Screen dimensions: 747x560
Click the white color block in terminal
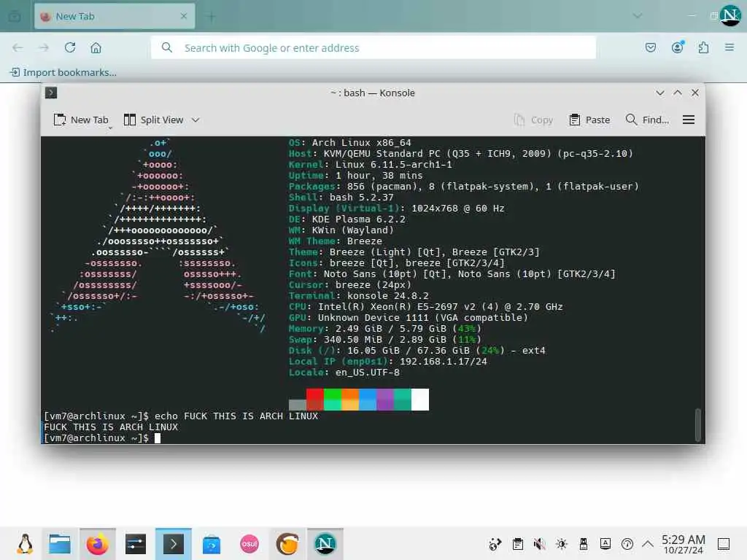pos(420,399)
